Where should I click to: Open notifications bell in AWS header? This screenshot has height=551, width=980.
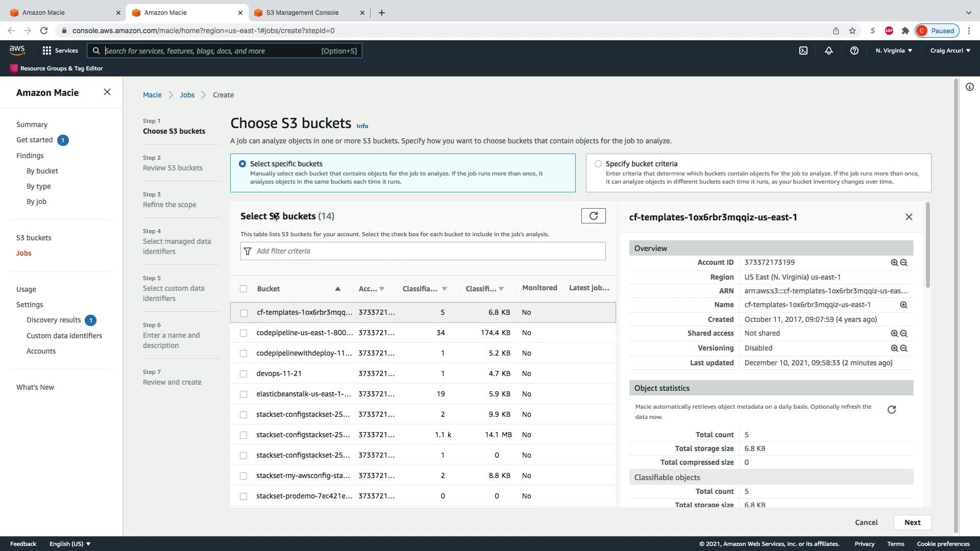(x=828, y=51)
